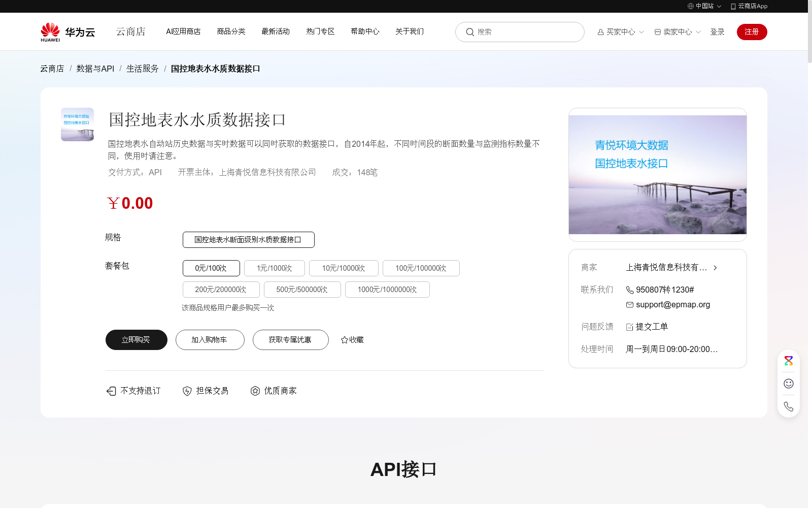The height and width of the screenshot is (508, 812).
Task: Click the 不支持退订 icon
Action: tap(111, 391)
